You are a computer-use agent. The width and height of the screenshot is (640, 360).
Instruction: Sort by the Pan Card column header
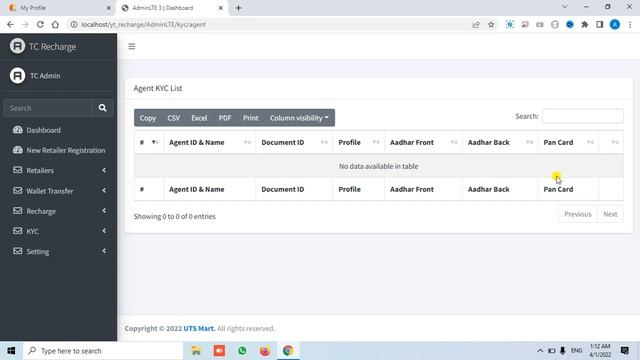568,142
